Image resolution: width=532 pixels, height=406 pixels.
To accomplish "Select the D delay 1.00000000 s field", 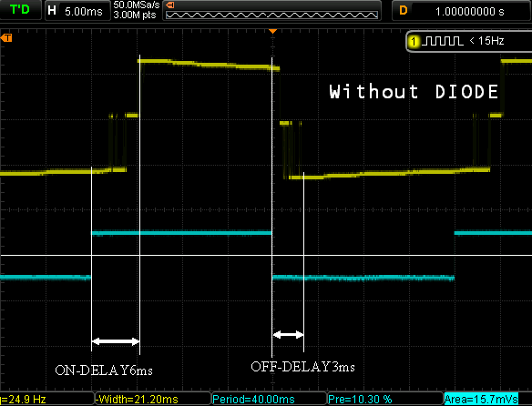I will point(462,11).
